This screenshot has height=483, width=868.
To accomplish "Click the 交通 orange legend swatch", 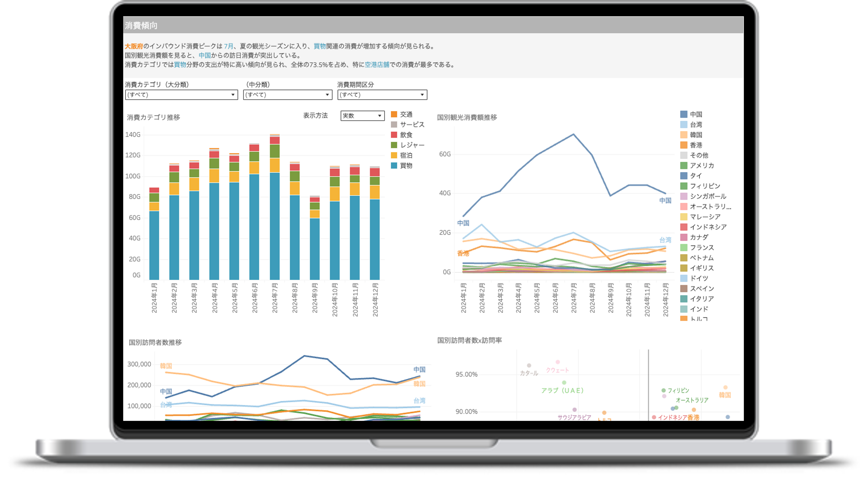I will click(393, 114).
